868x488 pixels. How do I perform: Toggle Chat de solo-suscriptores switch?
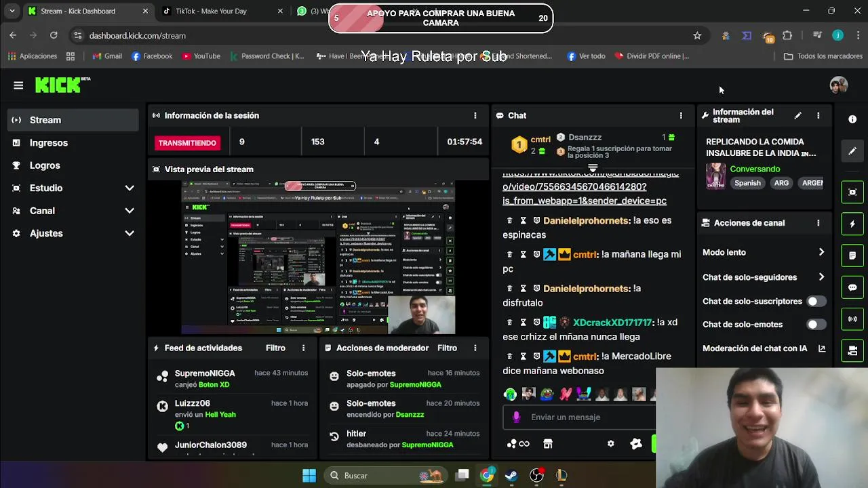[x=816, y=302]
